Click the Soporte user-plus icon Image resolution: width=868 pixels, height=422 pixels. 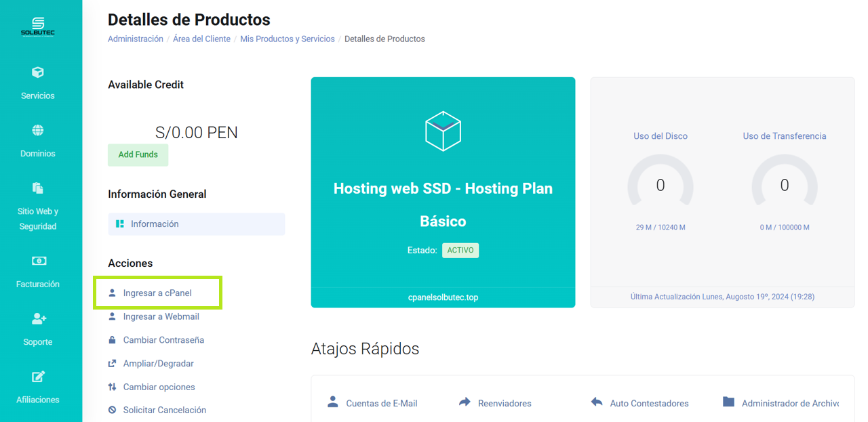[x=38, y=318]
